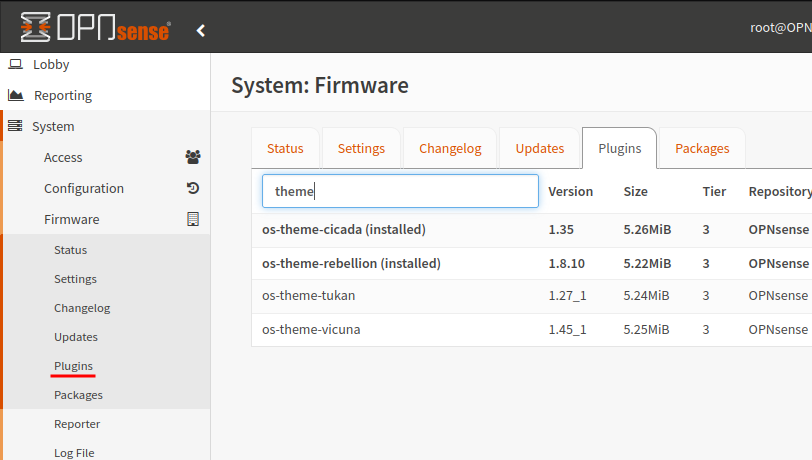Open Status in the sidebar
The width and height of the screenshot is (812, 460).
pyautogui.click(x=70, y=250)
